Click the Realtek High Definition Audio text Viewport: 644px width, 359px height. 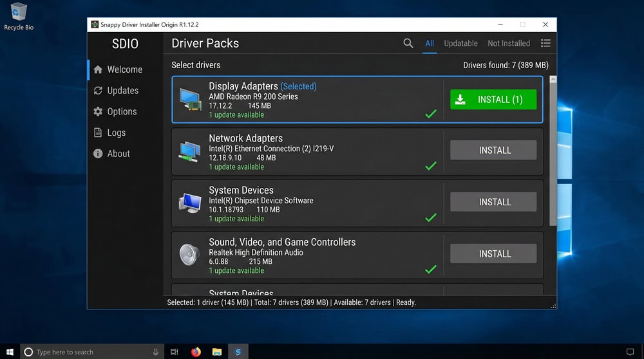click(x=256, y=252)
